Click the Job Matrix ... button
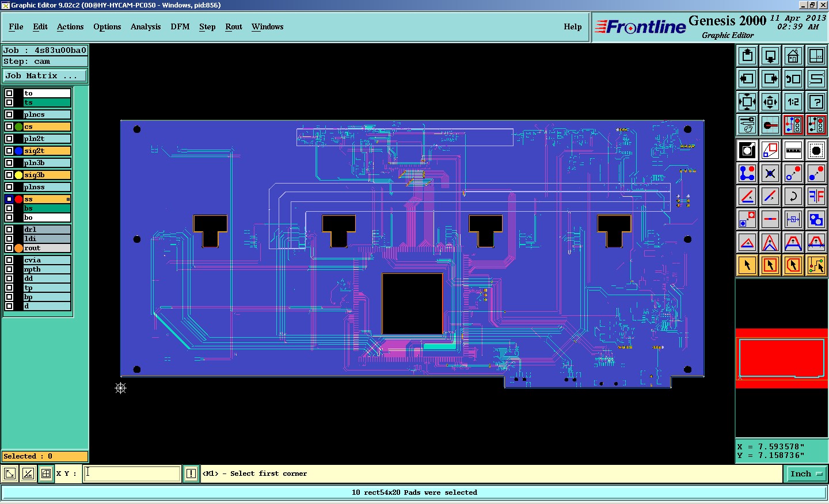829x504 pixels. tap(45, 76)
